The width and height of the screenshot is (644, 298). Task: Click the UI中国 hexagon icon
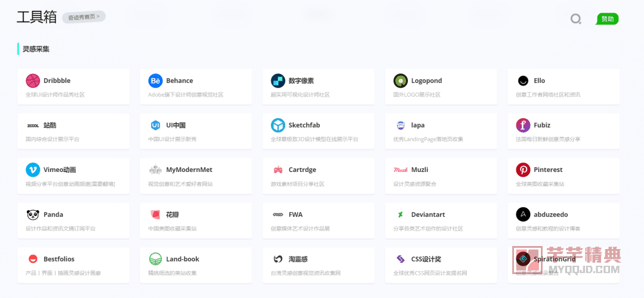[x=155, y=125]
